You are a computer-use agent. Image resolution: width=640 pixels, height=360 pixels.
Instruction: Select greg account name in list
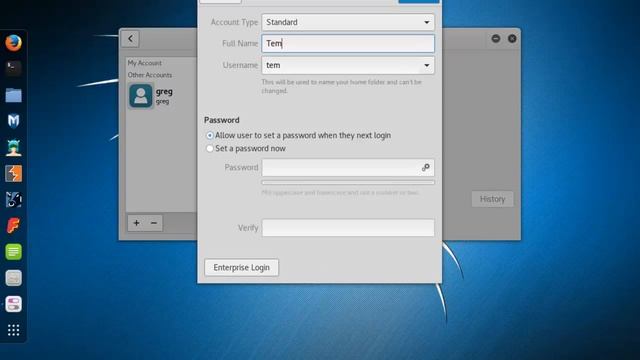coord(164,91)
